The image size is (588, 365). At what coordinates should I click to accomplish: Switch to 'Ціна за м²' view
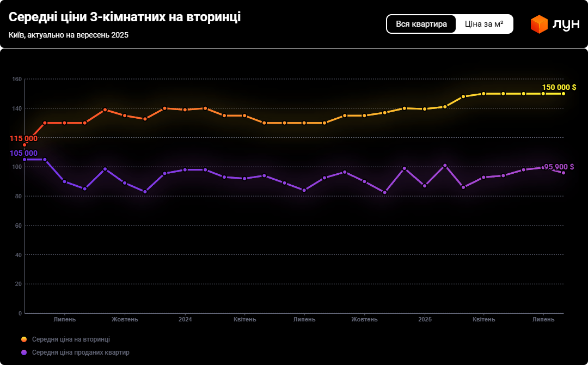point(484,24)
